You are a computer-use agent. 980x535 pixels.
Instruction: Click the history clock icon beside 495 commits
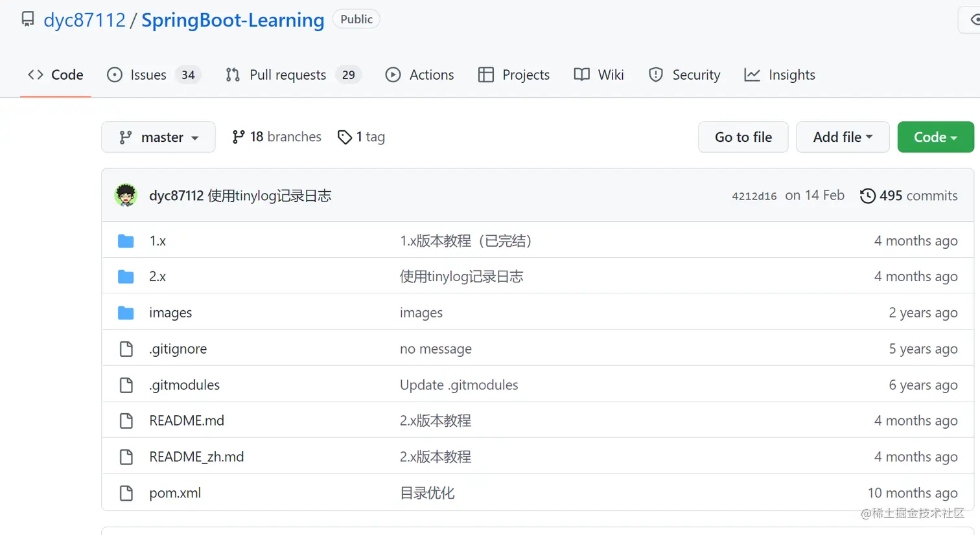tap(868, 196)
